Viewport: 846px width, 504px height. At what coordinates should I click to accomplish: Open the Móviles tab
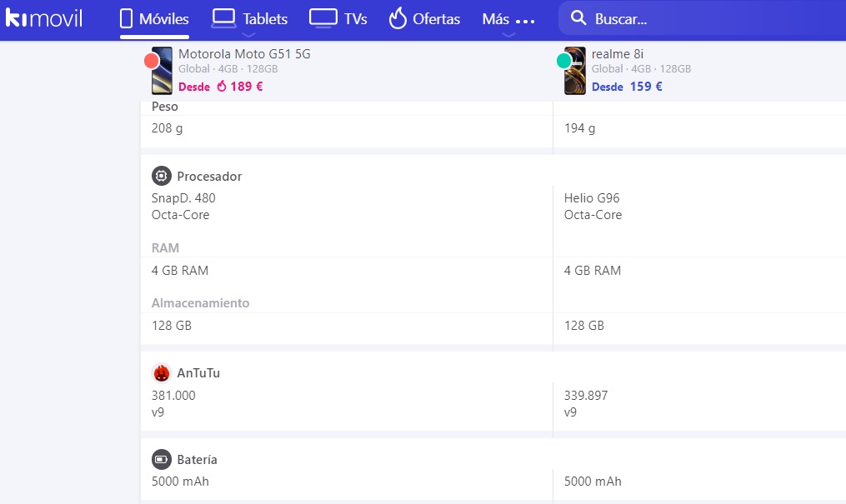pos(163,19)
